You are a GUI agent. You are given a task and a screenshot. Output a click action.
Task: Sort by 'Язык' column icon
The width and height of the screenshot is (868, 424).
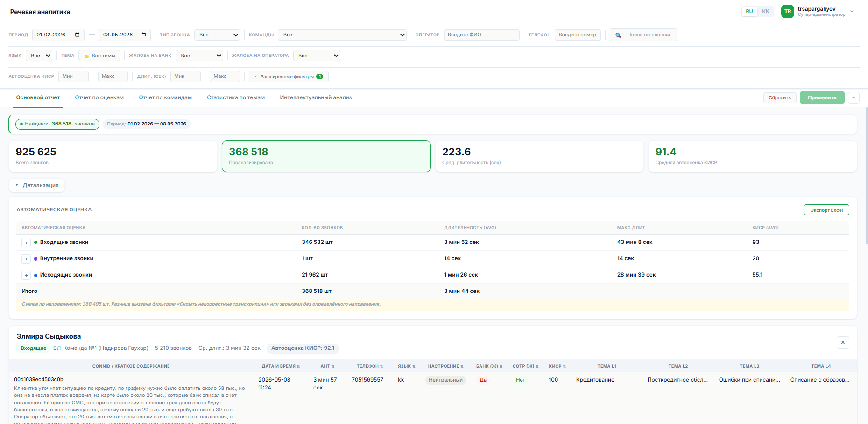414,366
